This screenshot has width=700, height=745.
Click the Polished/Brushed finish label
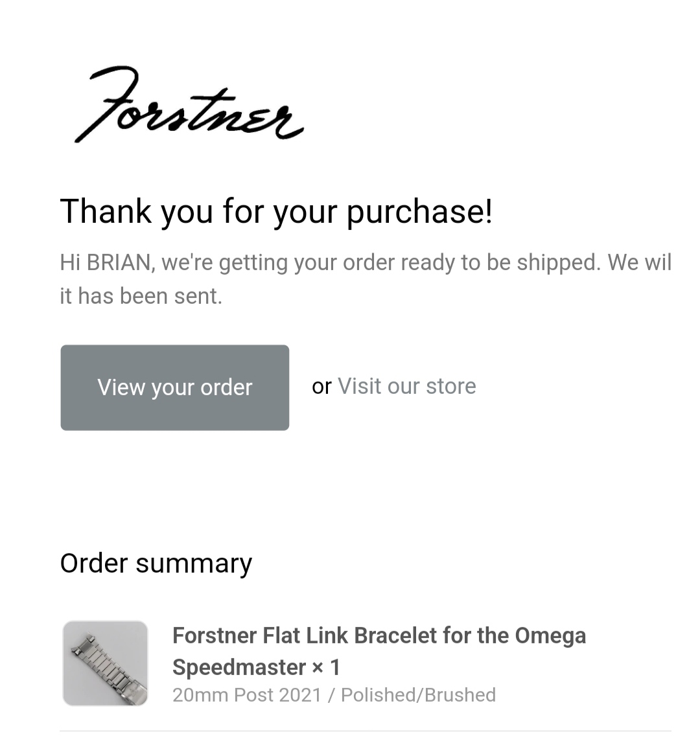pos(418,695)
